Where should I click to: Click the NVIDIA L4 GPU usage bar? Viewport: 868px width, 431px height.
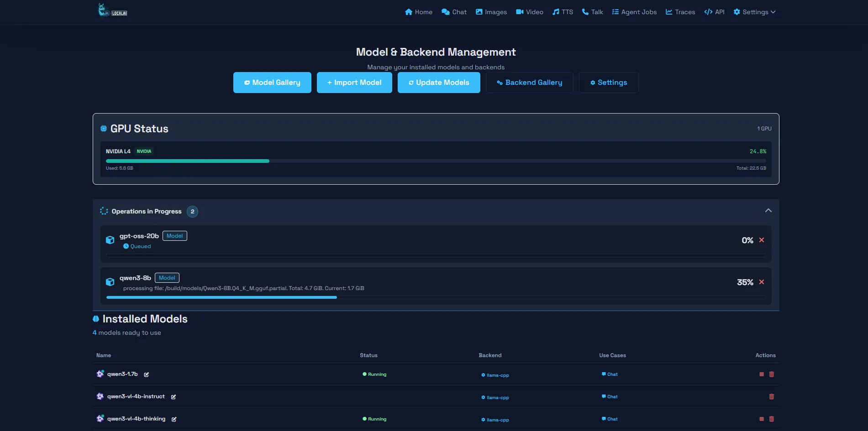click(x=436, y=161)
